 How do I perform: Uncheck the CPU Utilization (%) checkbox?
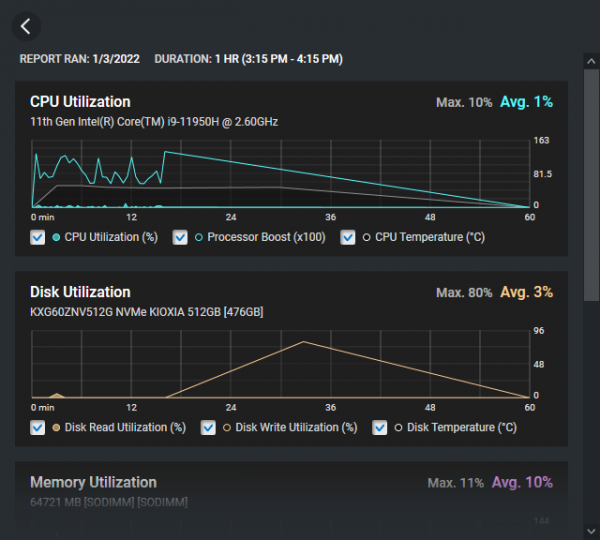(x=38, y=238)
